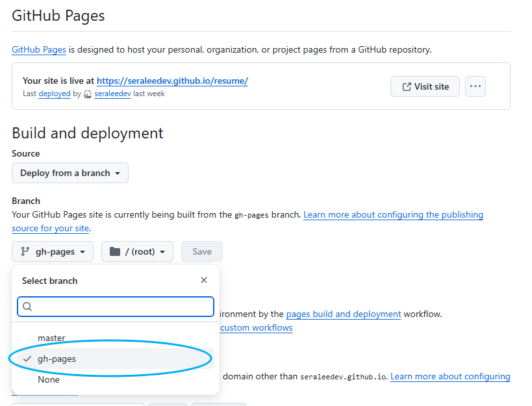Open the seraleedev user profile link
The image size is (532, 406).
pyautogui.click(x=112, y=94)
